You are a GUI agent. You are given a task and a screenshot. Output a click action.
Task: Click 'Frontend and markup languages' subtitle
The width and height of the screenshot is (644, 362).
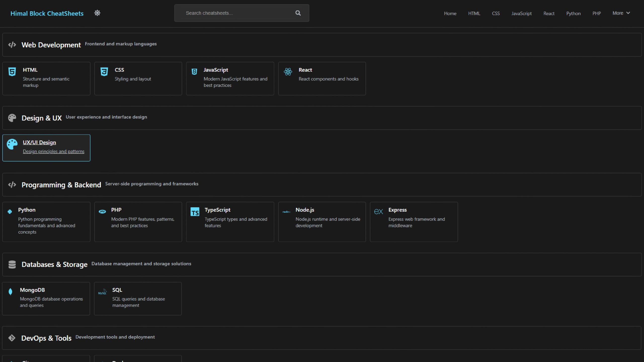pyautogui.click(x=121, y=44)
